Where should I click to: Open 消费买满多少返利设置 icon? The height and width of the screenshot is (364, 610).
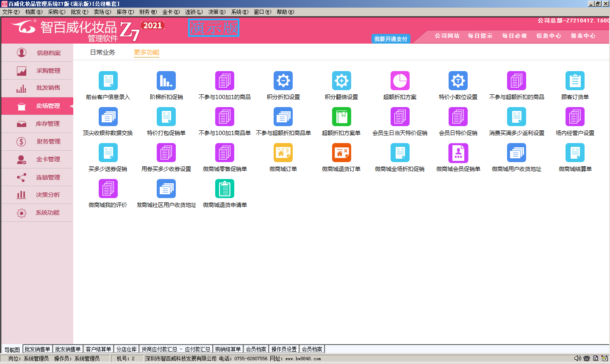point(516,117)
